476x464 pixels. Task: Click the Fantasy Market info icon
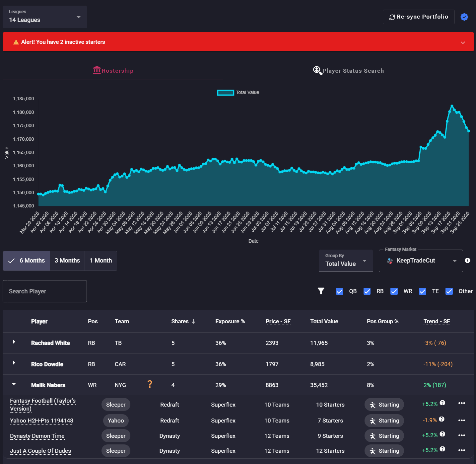pyautogui.click(x=467, y=261)
